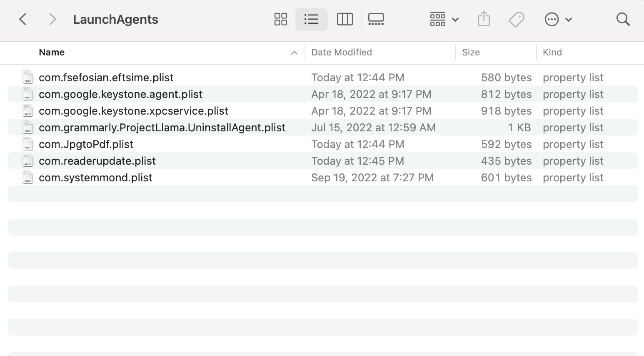Select com.google.keystone.agent.plist file
This screenshot has height=356, width=644.
120,94
